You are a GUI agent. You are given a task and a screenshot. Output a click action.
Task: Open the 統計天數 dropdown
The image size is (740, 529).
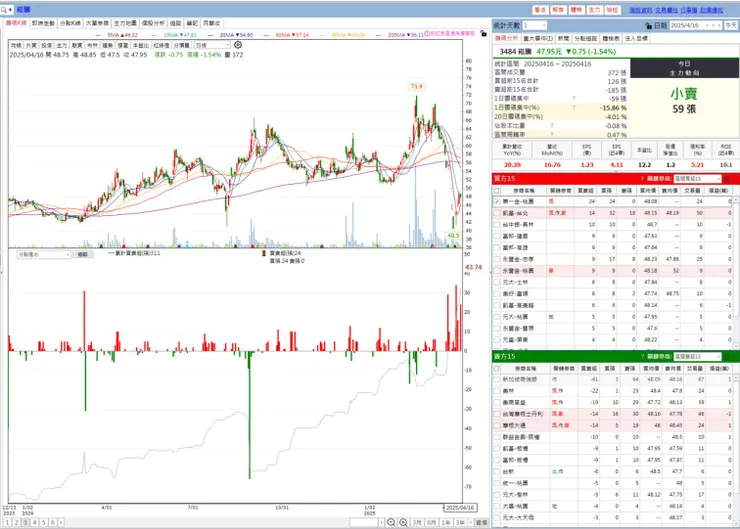[534, 25]
